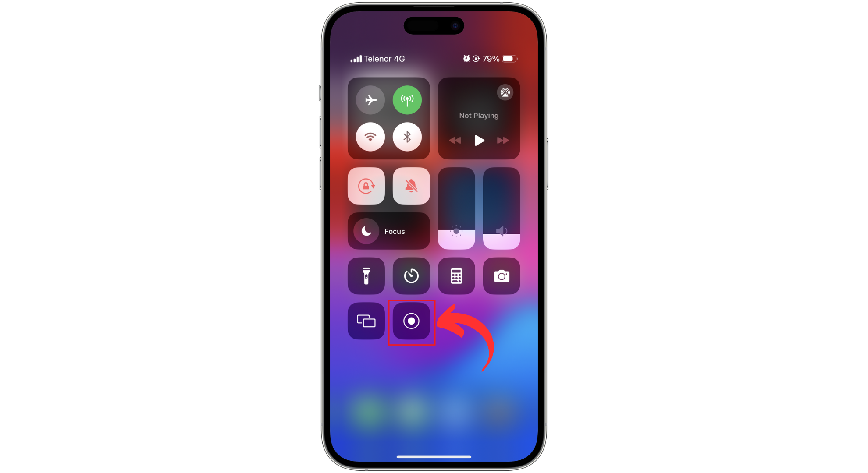Image resolution: width=868 pixels, height=473 pixels.
Task: Toggle Screen Mirroring mode
Action: (x=365, y=321)
